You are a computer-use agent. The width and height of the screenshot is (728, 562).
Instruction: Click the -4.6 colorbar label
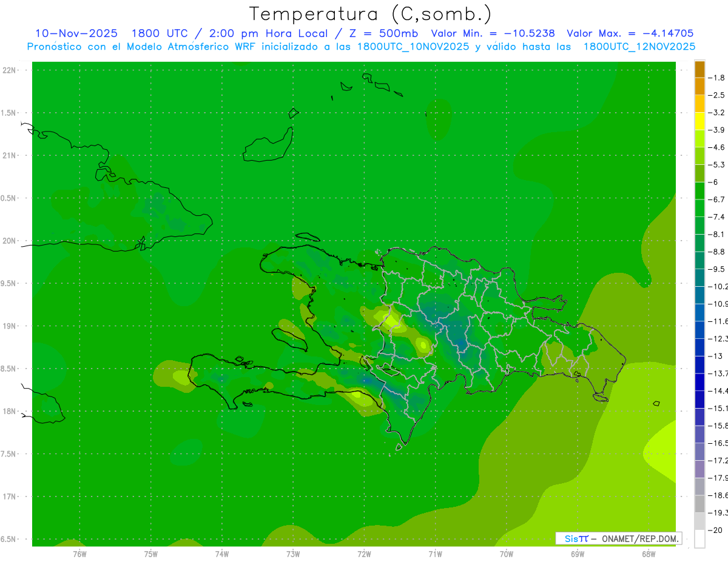pyautogui.click(x=716, y=147)
